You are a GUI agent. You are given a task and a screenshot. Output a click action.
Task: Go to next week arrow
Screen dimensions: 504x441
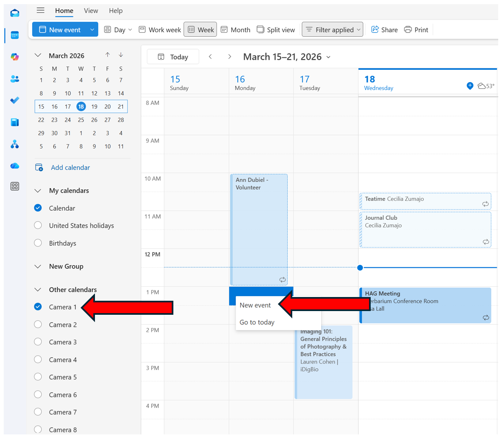[230, 57]
